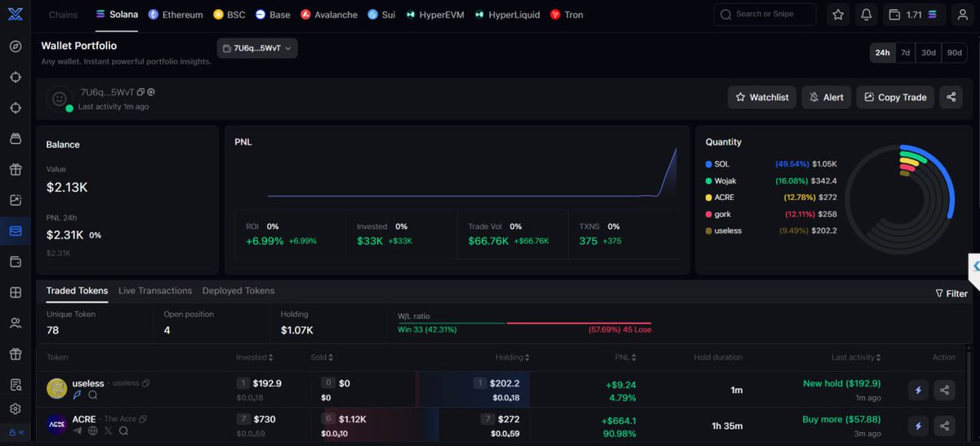Click share icon in ACRE row
Image resolution: width=980 pixels, height=446 pixels.
tap(945, 426)
